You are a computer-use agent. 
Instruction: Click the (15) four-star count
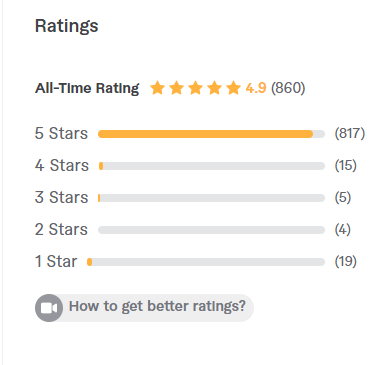point(346,165)
